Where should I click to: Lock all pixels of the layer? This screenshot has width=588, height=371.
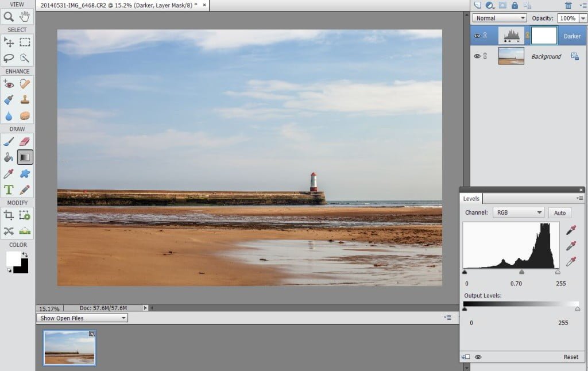coord(515,5)
